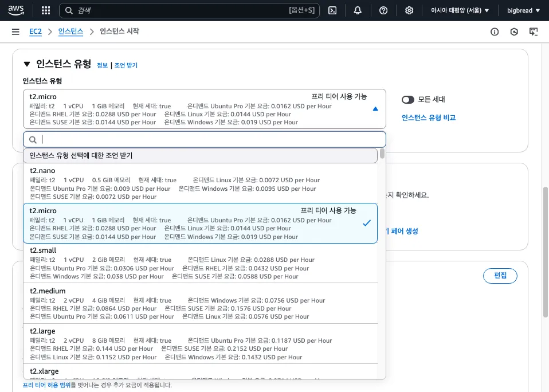Click t2.large 8 GiB 메모리 text

click(108, 340)
